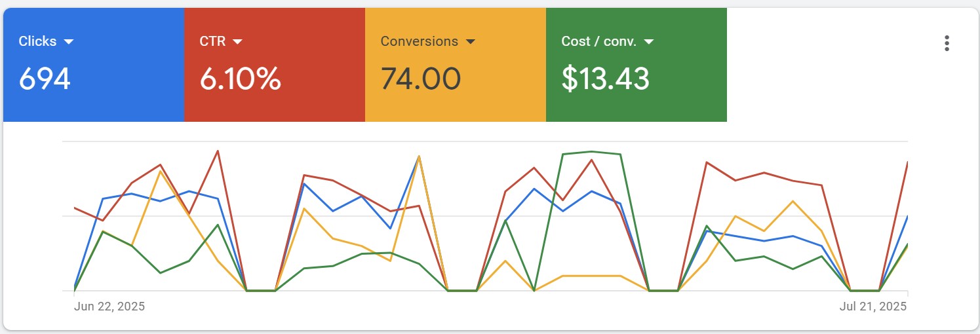Click the Jun 22, 2025 axis label
Screen dimensions: 980x334
point(109,306)
